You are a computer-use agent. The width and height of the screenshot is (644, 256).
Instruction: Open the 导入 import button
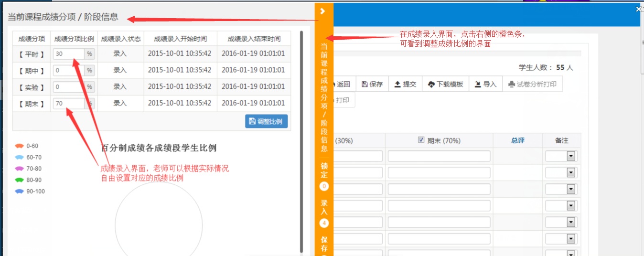pos(485,84)
